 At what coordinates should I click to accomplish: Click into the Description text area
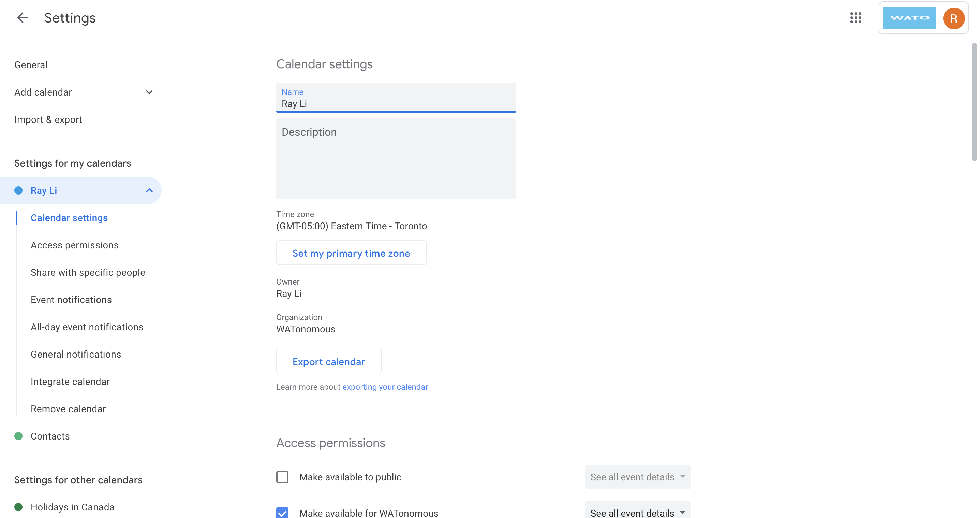(x=396, y=159)
